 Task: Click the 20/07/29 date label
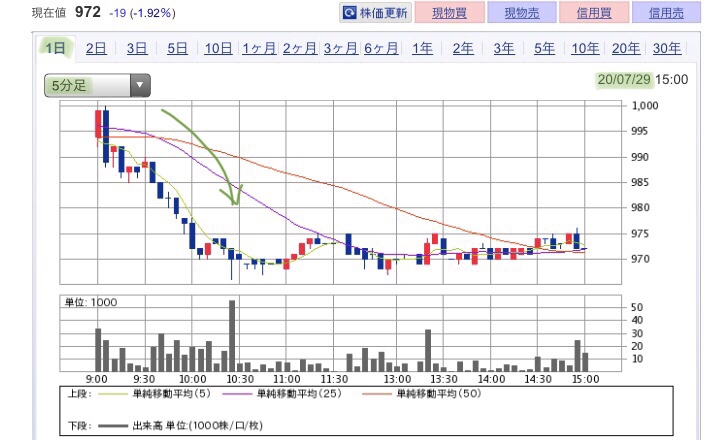[x=624, y=79]
